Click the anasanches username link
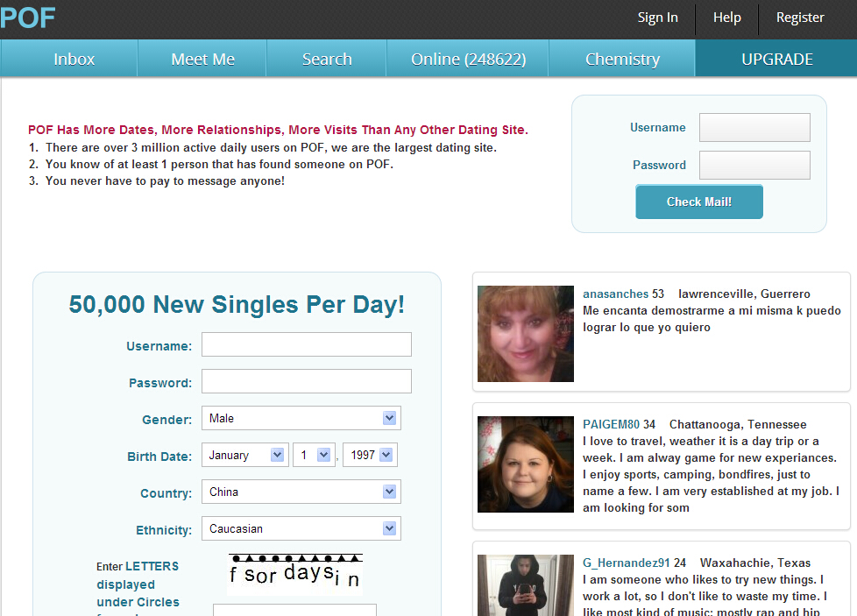 click(615, 294)
